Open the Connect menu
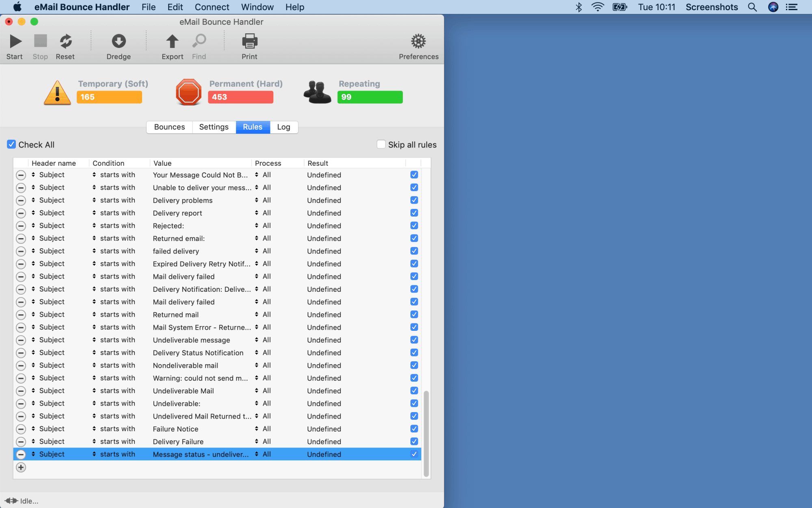 [212, 7]
